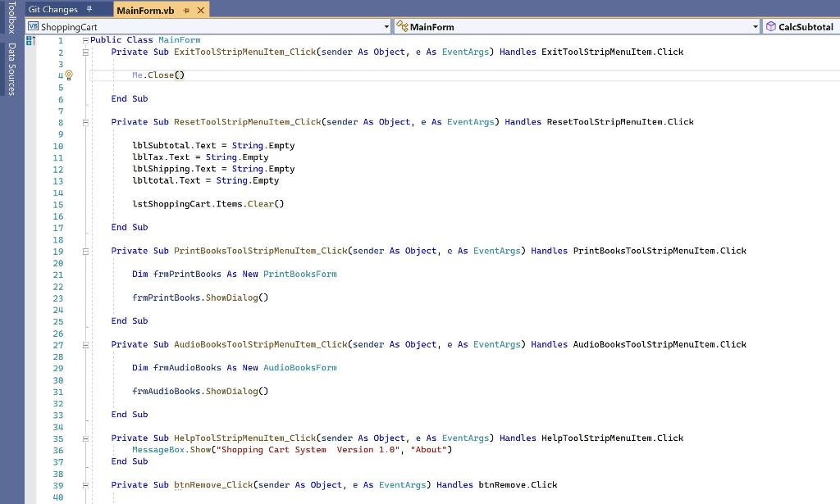Click 'lblSubtotal.Text' on line 10
Image resolution: width=840 pixels, height=504 pixels.
pyautogui.click(x=174, y=146)
